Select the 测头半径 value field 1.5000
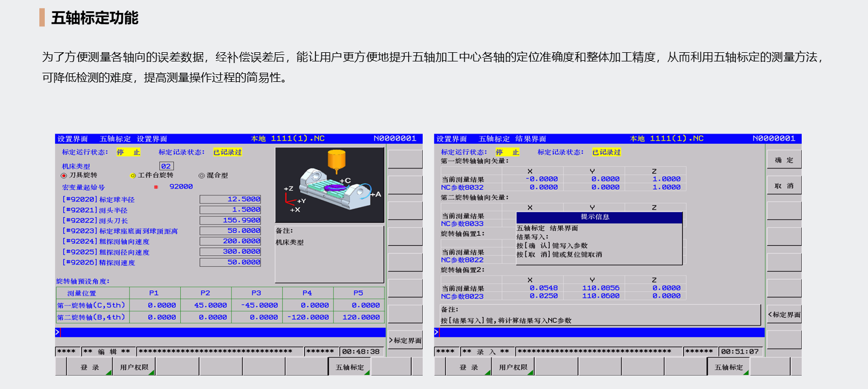Screen dimensions: 868x389 point(230,210)
